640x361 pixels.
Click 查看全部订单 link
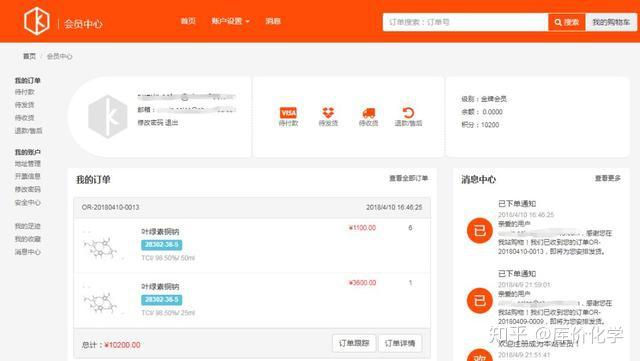click(409, 178)
